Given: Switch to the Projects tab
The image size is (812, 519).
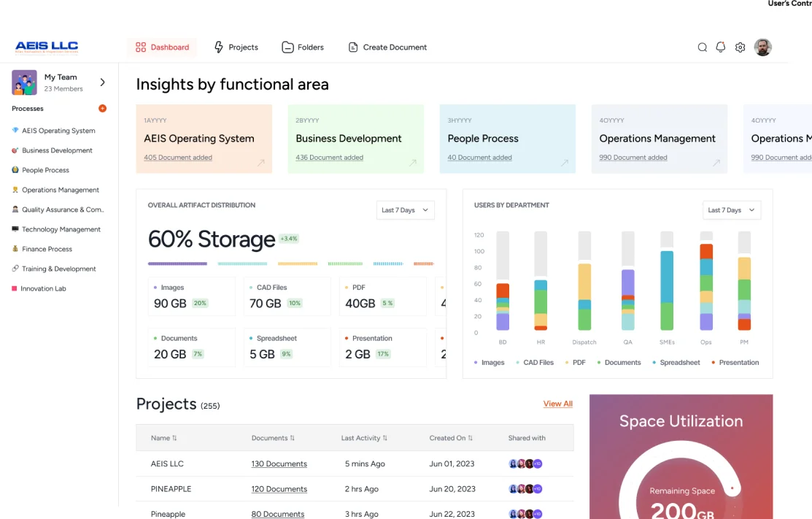Looking at the screenshot, I should 236,47.
